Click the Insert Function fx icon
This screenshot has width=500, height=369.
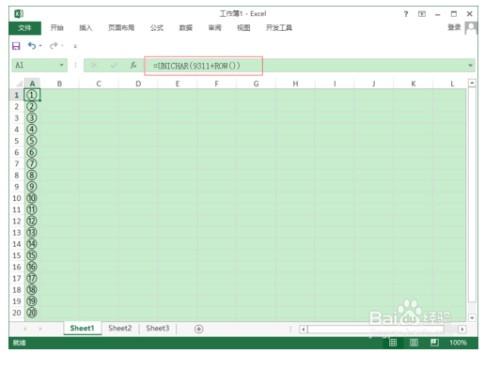coord(133,65)
